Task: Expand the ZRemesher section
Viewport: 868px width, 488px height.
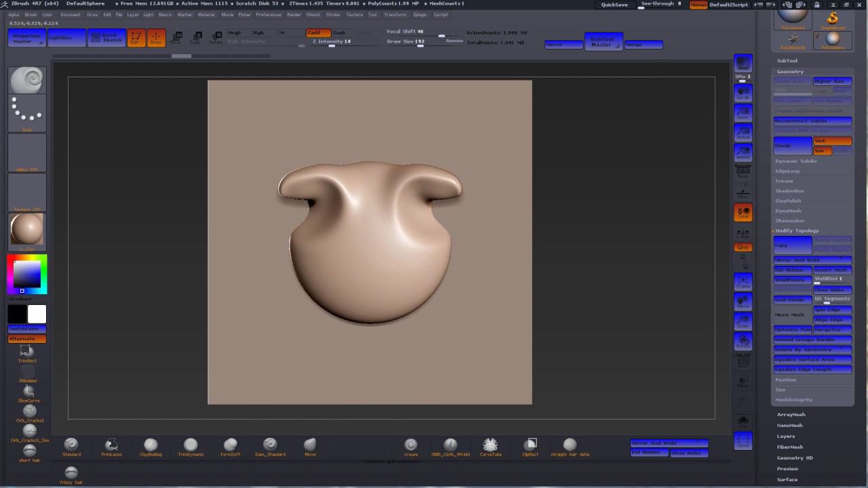Action: coord(789,221)
